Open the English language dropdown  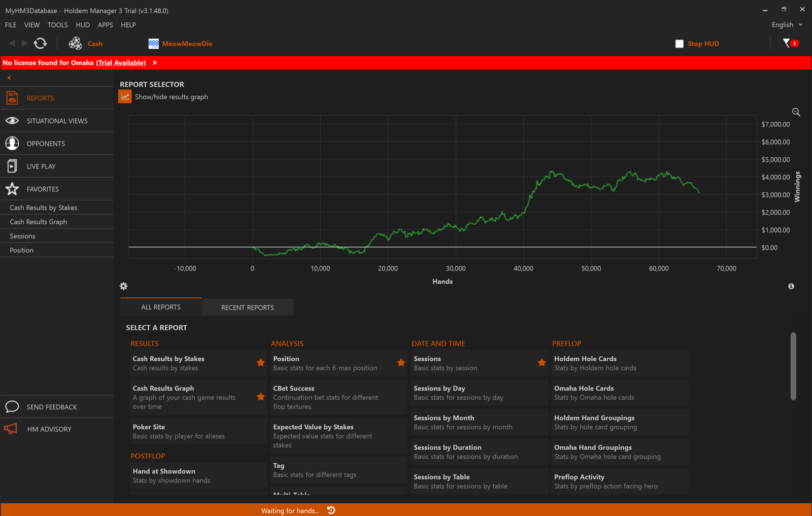coord(787,24)
